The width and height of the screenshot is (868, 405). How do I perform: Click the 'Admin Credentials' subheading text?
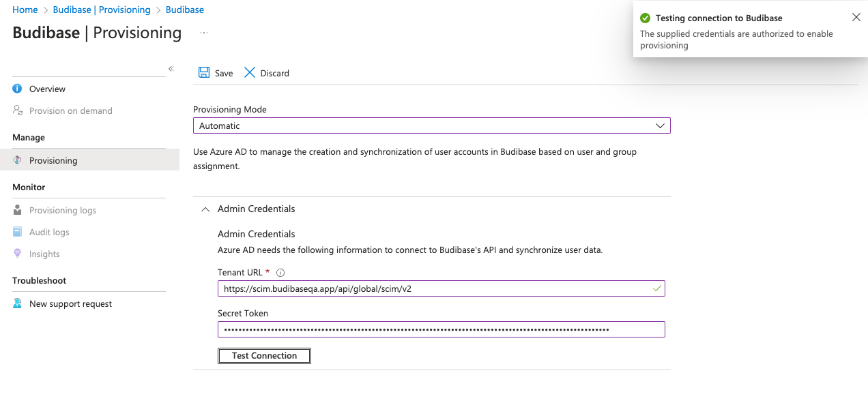257,234
